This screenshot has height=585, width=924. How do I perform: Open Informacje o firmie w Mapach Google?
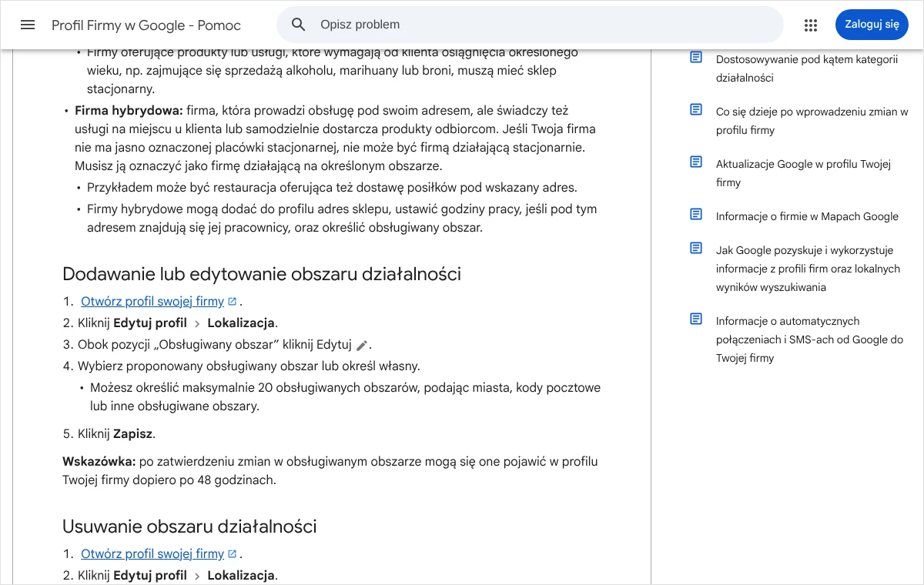click(x=807, y=216)
